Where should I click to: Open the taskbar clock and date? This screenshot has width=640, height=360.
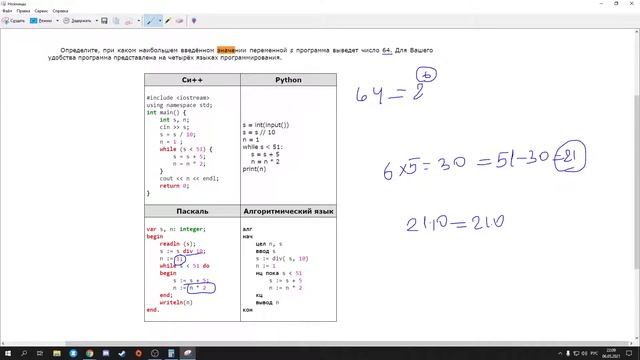click(611, 353)
